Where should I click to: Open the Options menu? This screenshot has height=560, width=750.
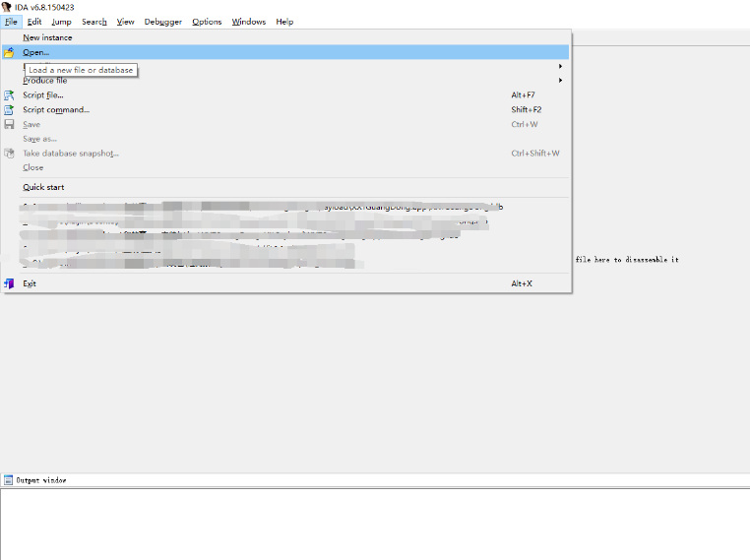207,22
